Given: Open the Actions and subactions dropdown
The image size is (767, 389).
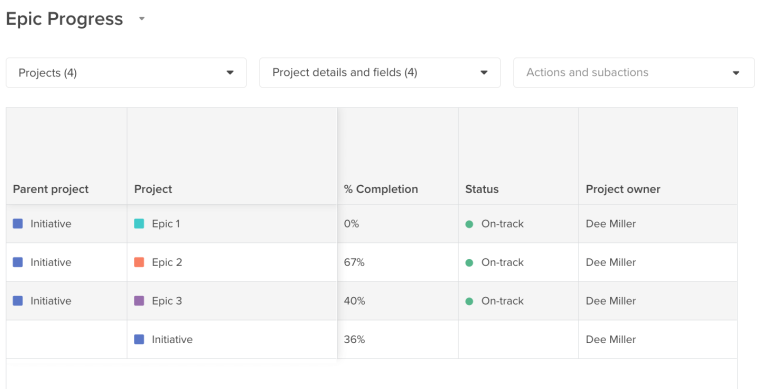Looking at the screenshot, I should pos(633,73).
